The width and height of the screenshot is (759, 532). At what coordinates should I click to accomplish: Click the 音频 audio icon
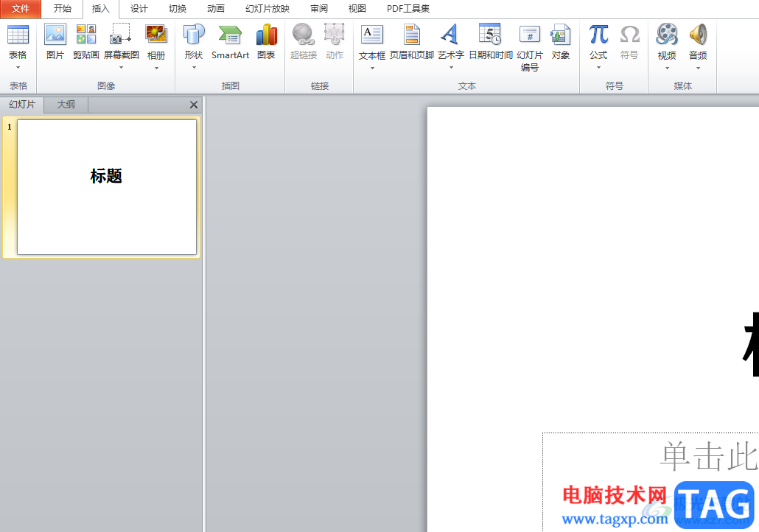[698, 35]
